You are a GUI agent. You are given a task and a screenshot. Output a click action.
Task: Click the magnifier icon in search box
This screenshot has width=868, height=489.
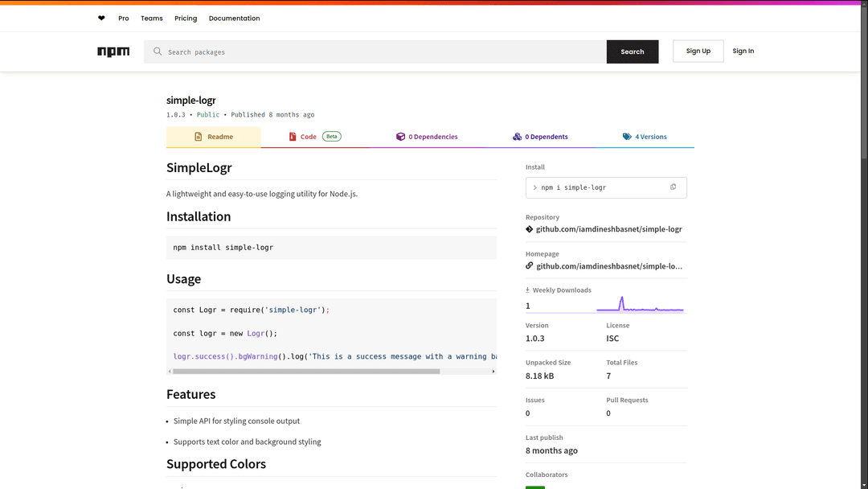click(x=158, y=51)
